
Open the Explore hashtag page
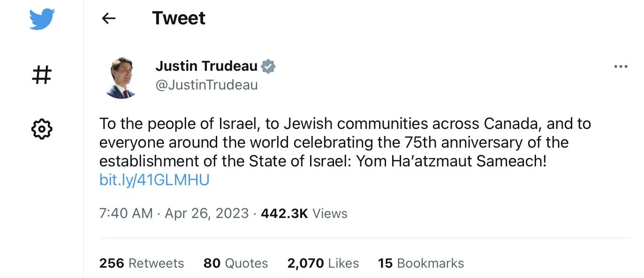[x=41, y=75]
